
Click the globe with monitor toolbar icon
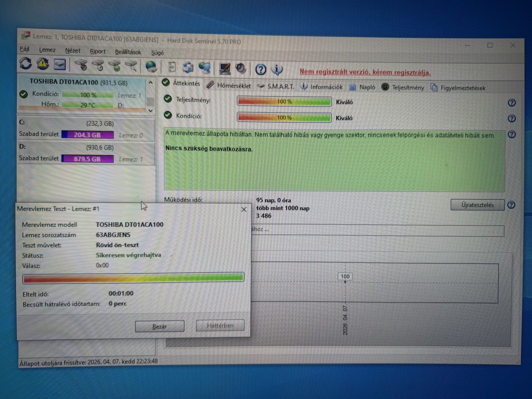pos(205,68)
